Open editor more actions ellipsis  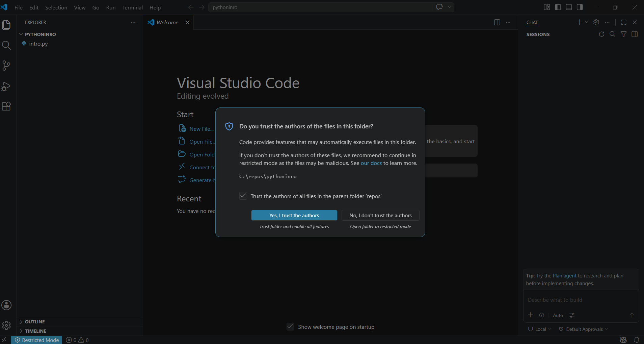(x=508, y=22)
